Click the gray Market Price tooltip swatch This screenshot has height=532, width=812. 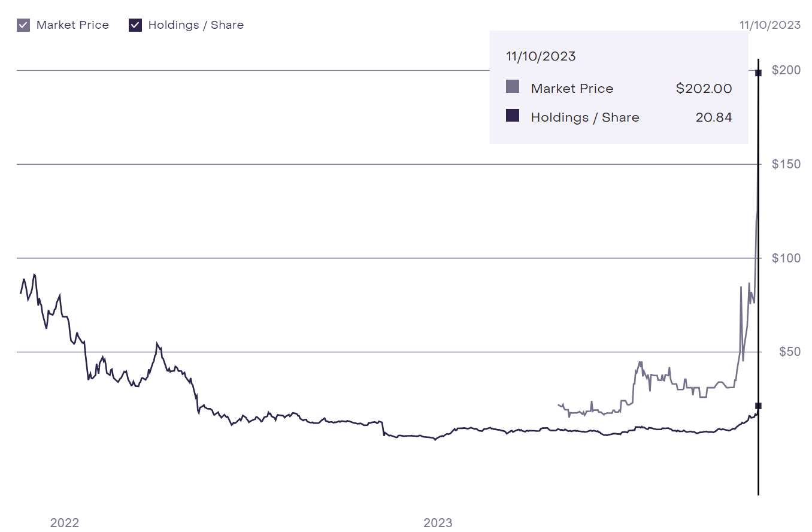click(513, 86)
